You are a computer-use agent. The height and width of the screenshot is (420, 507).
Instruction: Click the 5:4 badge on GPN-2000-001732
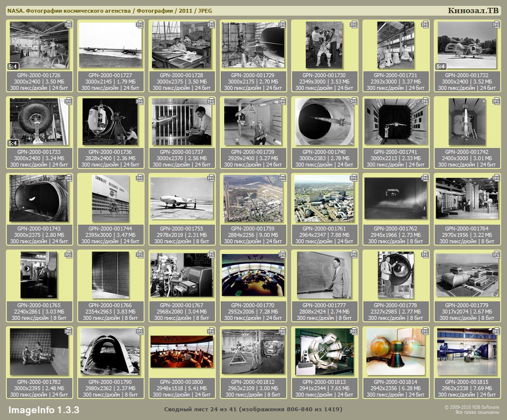click(x=441, y=66)
